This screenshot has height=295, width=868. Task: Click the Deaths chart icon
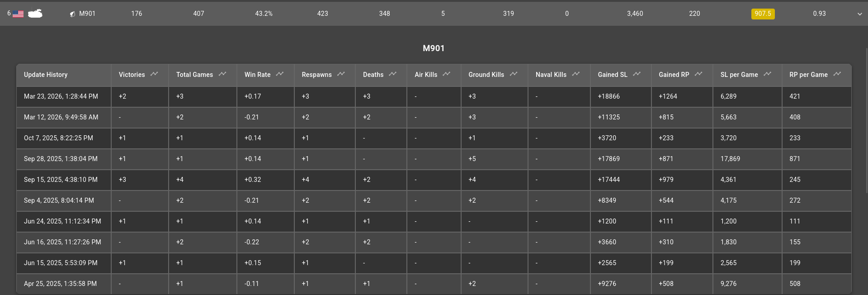[x=392, y=74]
